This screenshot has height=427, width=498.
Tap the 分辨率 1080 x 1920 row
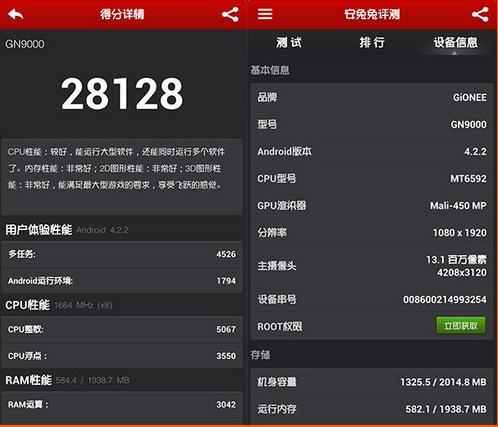pos(372,233)
